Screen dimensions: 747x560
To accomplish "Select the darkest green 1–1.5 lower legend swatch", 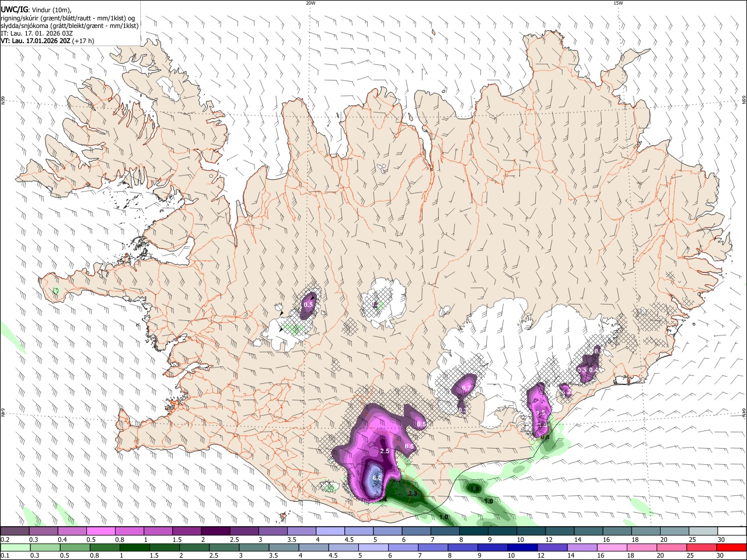I will (134, 547).
